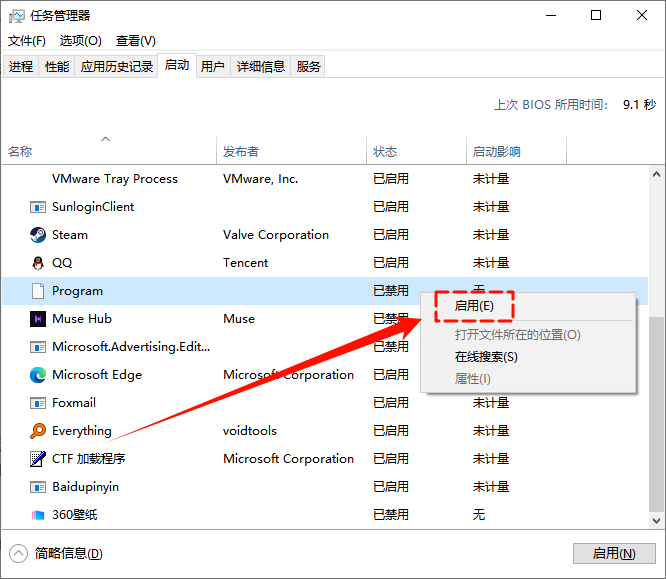This screenshot has width=666, height=579.
Task: Sort by the 启动影响 column header
Action: [516, 152]
